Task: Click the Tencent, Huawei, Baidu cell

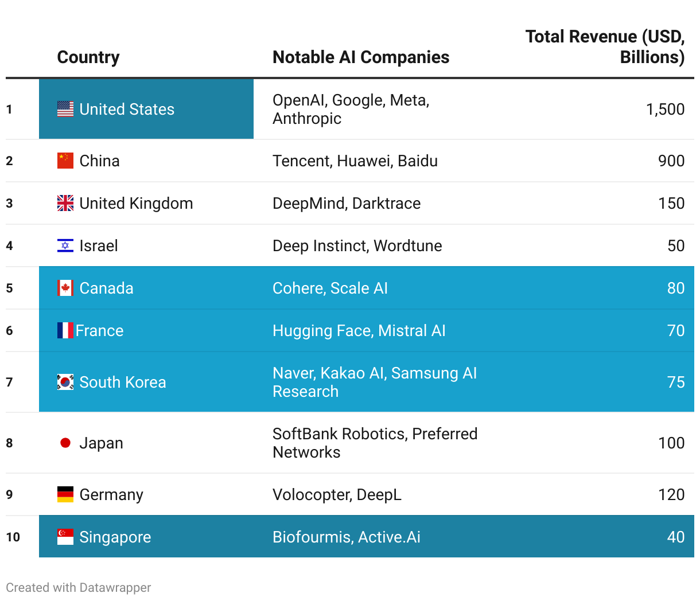Action: pyautogui.click(x=355, y=161)
